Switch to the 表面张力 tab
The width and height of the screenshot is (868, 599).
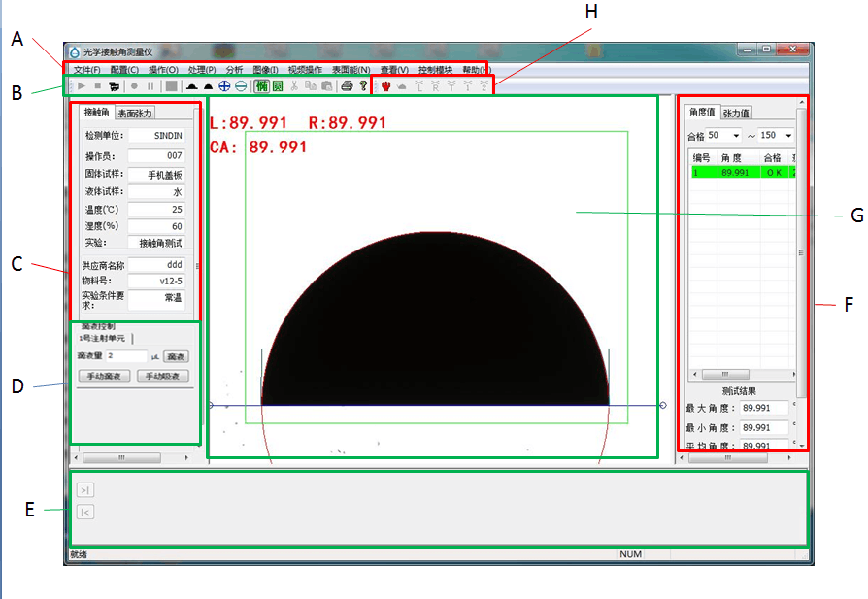[135, 114]
